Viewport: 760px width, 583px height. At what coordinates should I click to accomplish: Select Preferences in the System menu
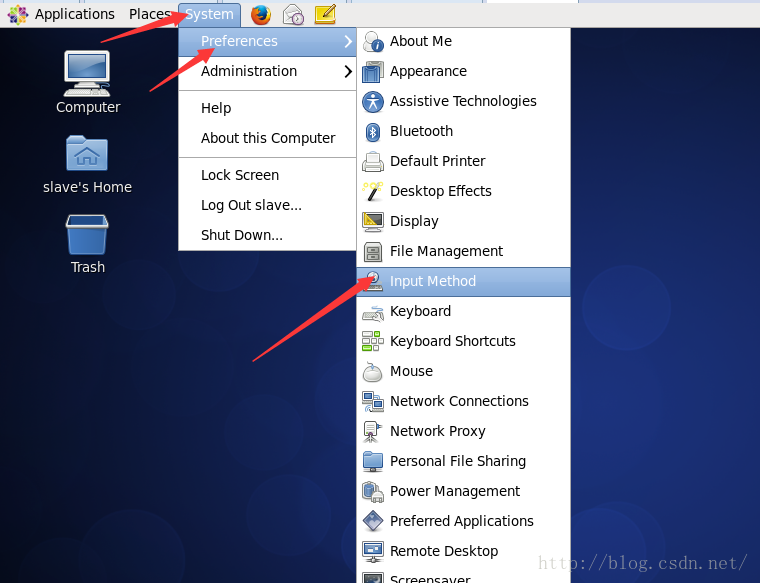coord(268,42)
